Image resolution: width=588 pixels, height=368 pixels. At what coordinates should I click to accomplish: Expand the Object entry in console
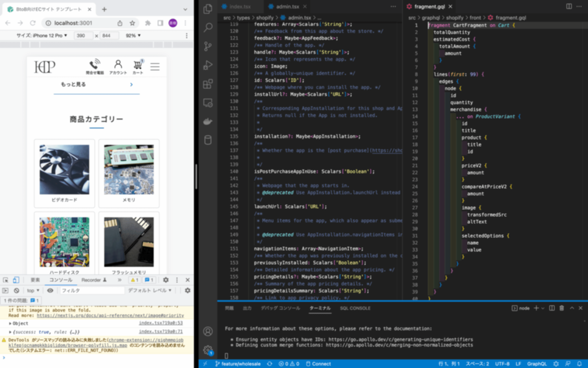pos(10,323)
